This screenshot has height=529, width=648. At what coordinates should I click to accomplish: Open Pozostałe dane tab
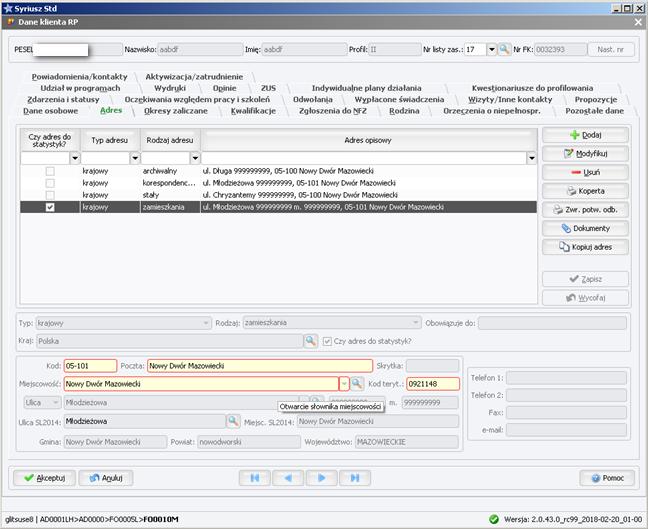pyautogui.click(x=595, y=111)
